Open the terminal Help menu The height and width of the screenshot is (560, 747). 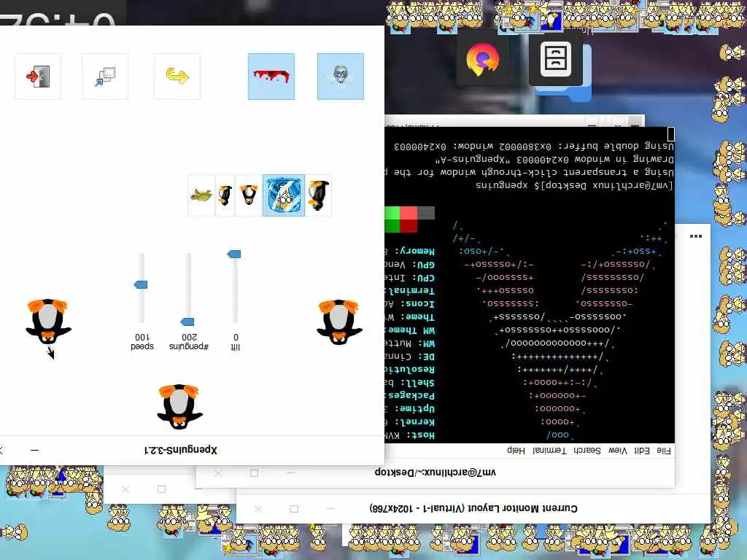[x=516, y=450]
